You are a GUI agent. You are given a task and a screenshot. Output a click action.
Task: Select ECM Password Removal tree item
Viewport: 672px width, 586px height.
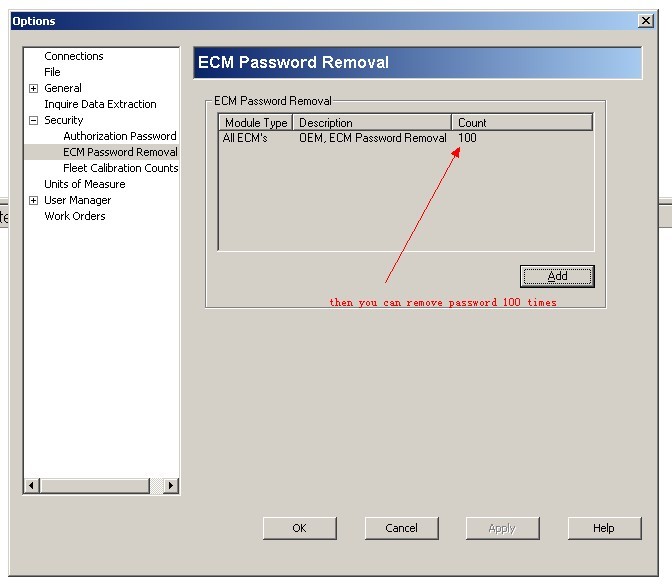pyautogui.click(x=120, y=152)
